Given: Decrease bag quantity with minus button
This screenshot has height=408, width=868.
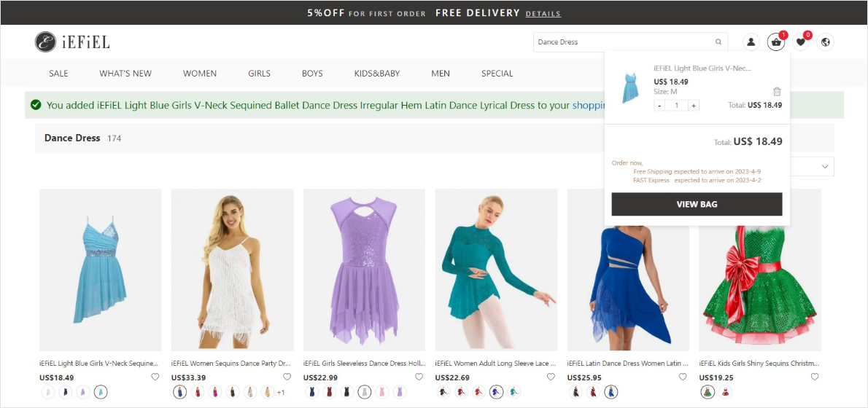Looking at the screenshot, I should pyautogui.click(x=659, y=106).
